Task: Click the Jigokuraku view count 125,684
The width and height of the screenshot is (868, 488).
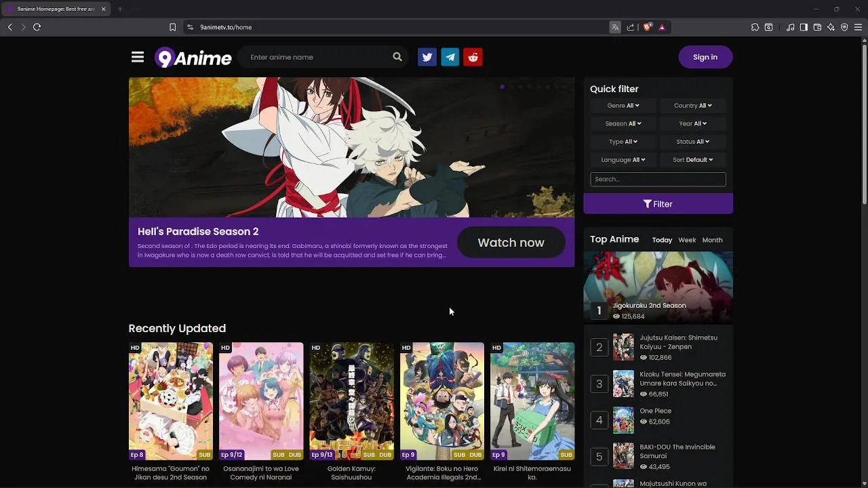Action: pyautogui.click(x=629, y=317)
